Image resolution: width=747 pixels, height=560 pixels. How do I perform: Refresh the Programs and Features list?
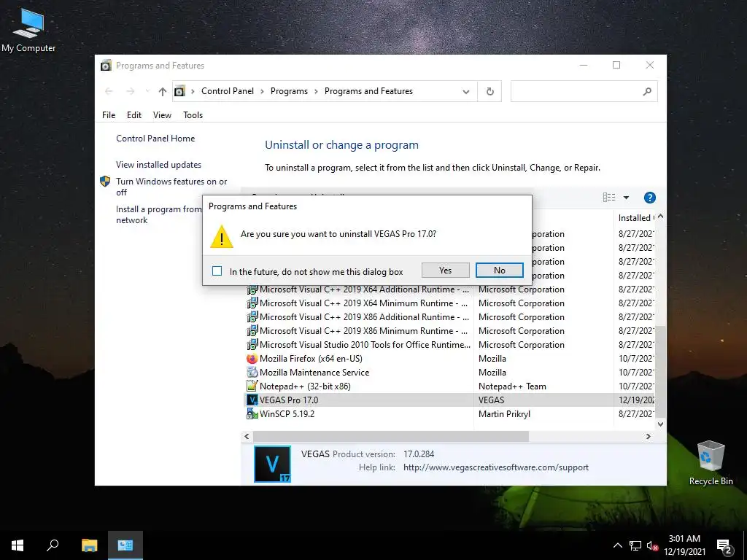tap(489, 91)
